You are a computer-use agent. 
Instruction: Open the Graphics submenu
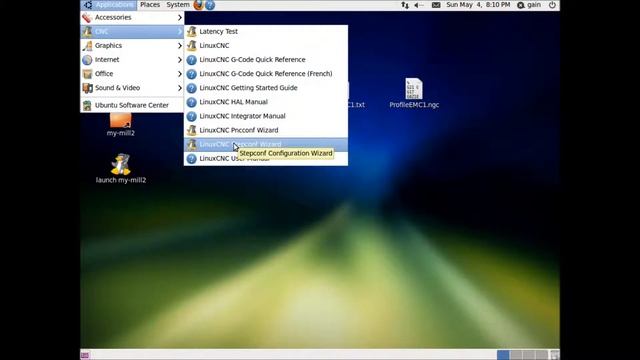[x=132, y=46]
